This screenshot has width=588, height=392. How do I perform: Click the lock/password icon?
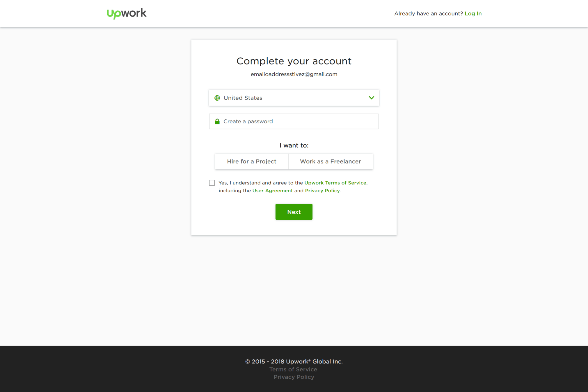coord(217,121)
